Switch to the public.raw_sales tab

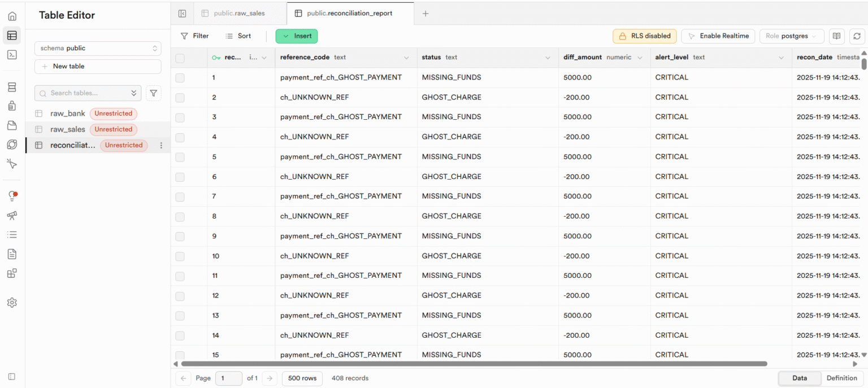[239, 14]
